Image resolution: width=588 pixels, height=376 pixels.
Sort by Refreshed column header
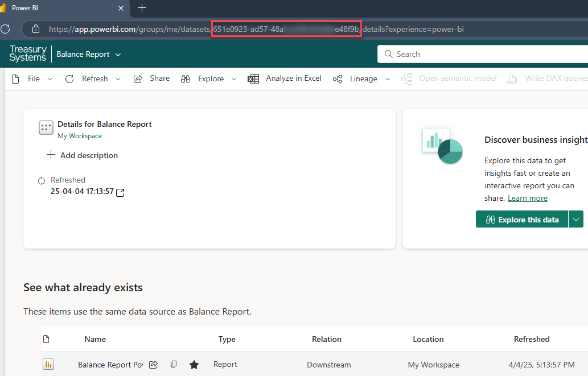pyautogui.click(x=532, y=339)
